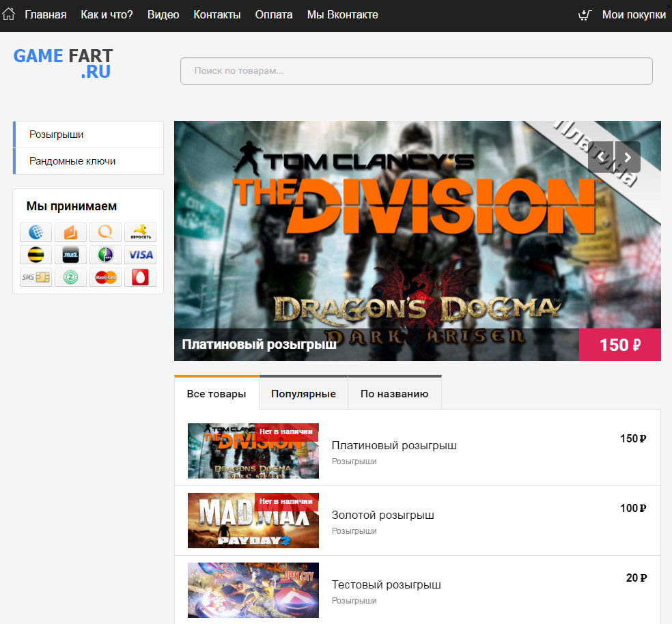Screen dimensions: 672x624
Task: Click the 150 ₽ price badge on the banner
Action: click(x=619, y=345)
